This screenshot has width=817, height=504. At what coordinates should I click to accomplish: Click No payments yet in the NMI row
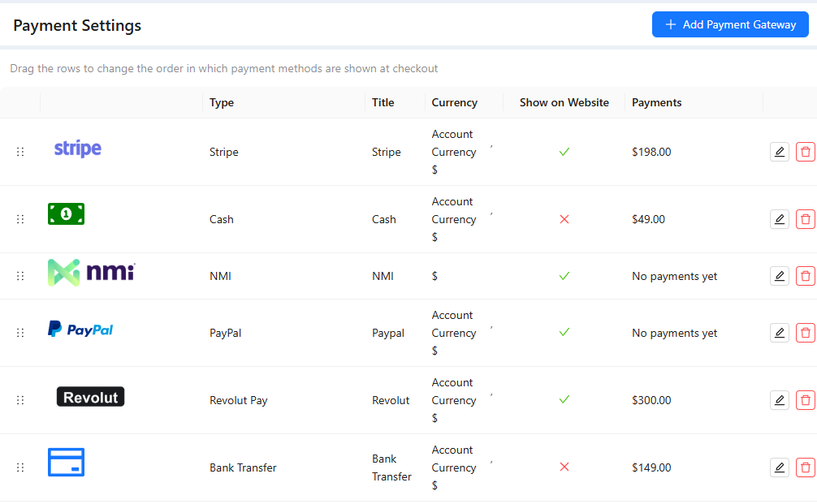click(674, 277)
